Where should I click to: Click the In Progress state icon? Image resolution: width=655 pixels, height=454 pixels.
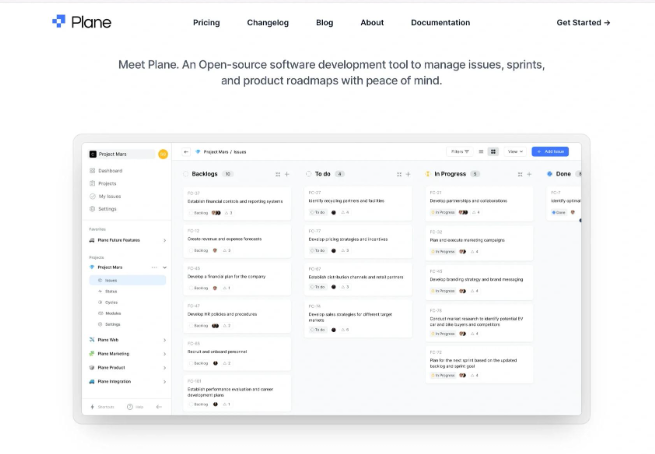coord(428,174)
